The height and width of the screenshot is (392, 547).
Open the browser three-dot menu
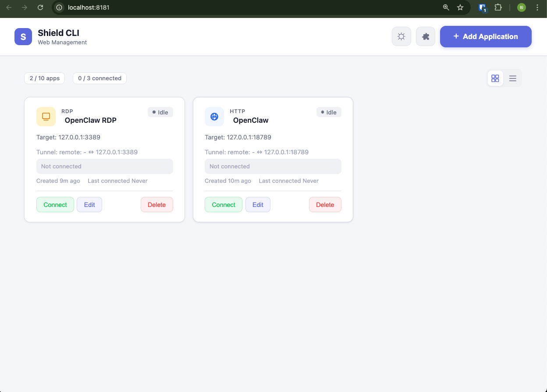(537, 7)
